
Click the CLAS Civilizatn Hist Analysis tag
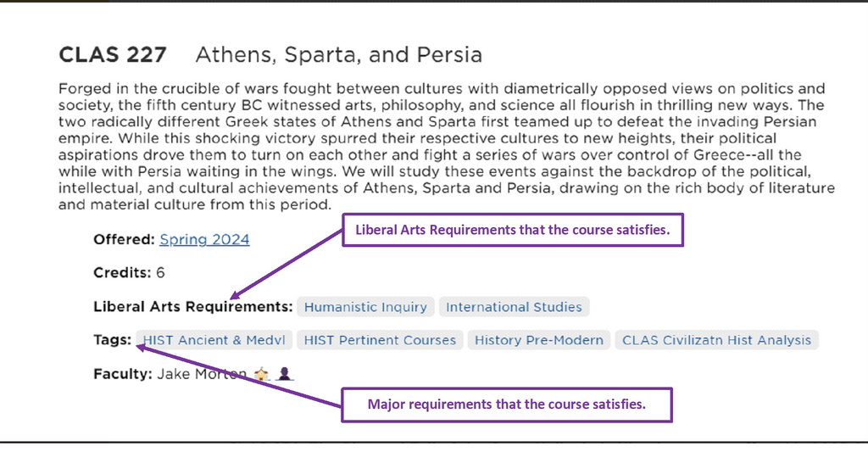click(x=716, y=340)
